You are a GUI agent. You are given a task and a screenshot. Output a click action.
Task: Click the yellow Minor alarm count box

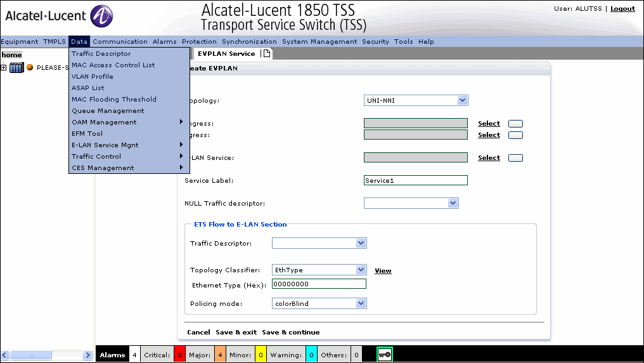click(x=261, y=355)
